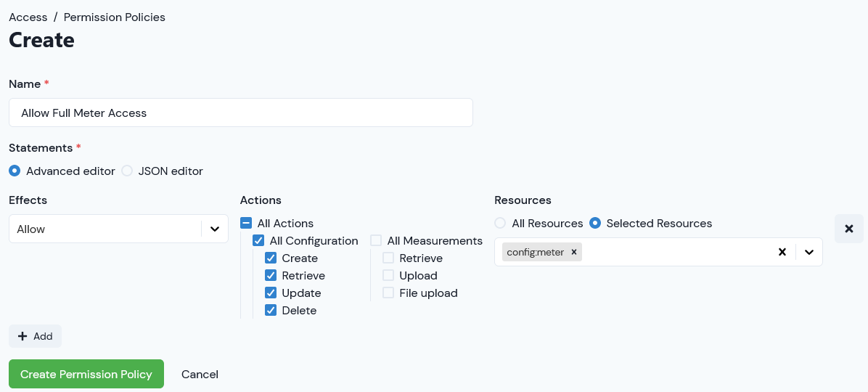Image resolution: width=868 pixels, height=392 pixels.
Task: Delete this statement row with X button
Action: pyautogui.click(x=849, y=229)
